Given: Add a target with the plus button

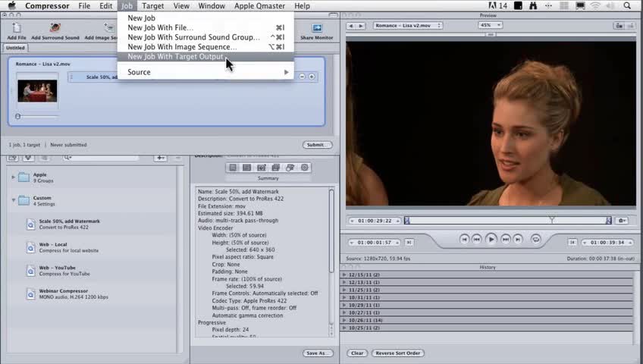Looking at the screenshot, I should pyautogui.click(x=312, y=77).
